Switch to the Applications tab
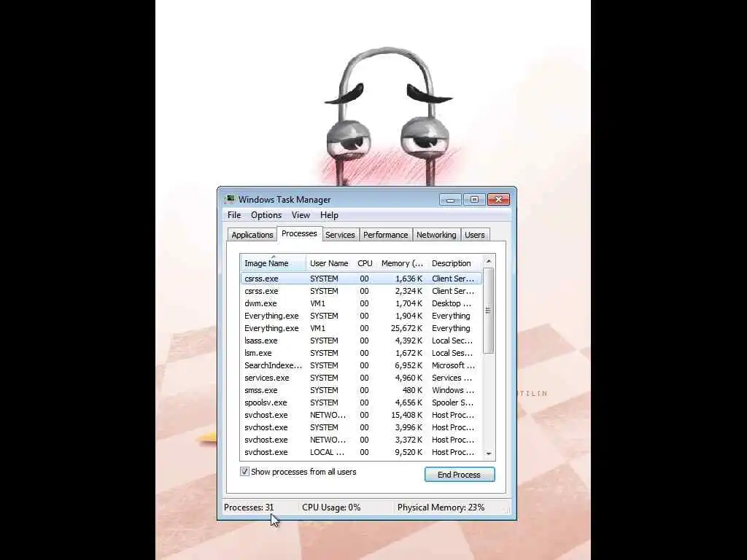The height and width of the screenshot is (560, 747). (252, 235)
